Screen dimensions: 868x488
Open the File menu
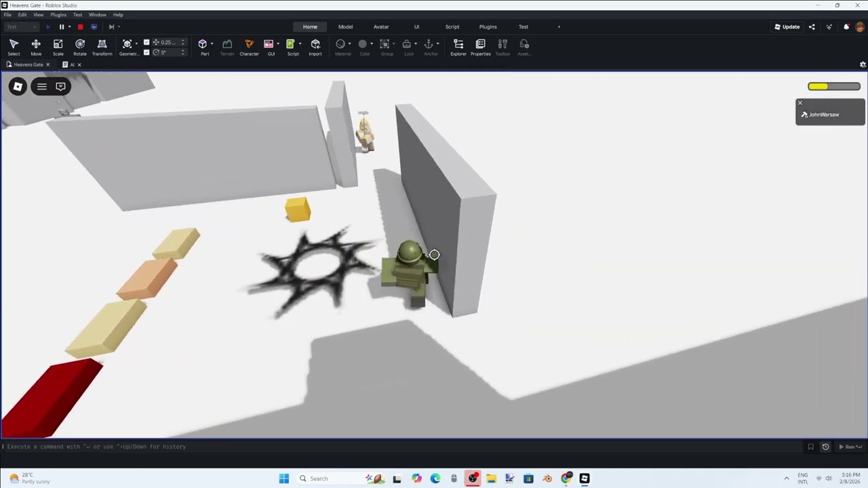(x=7, y=14)
